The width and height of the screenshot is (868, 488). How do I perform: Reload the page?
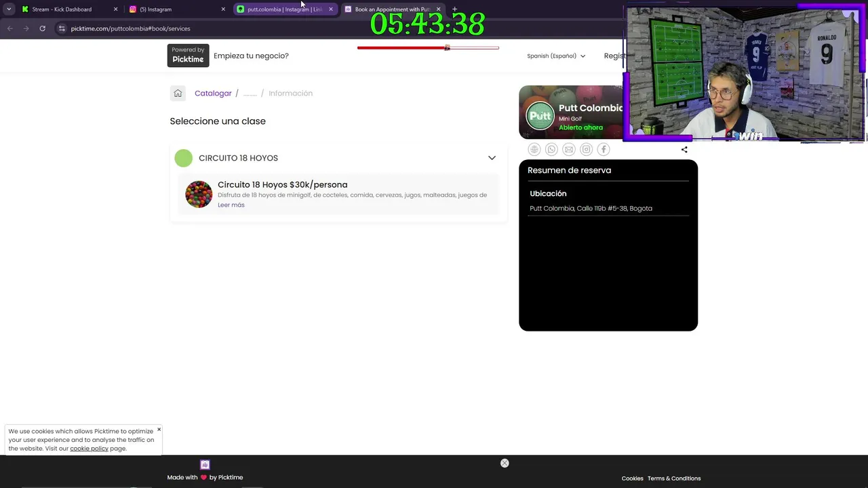point(42,28)
